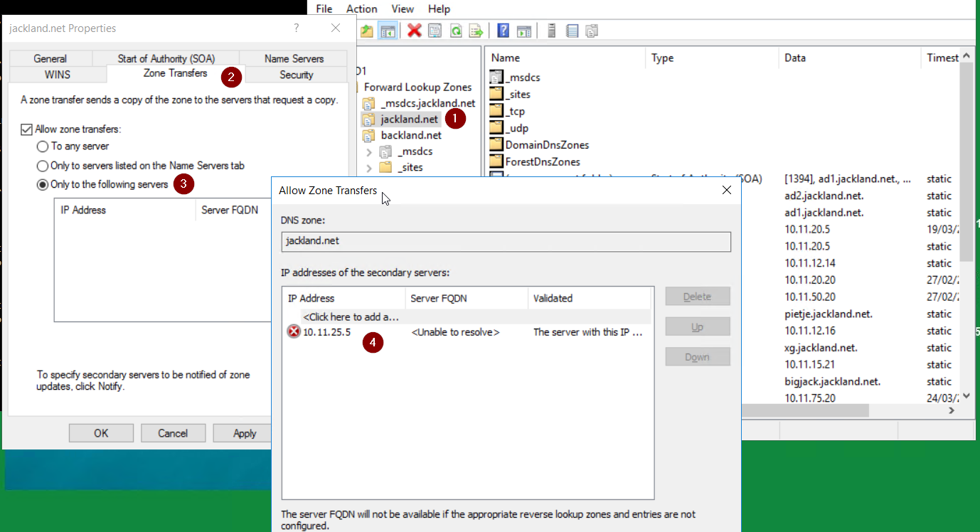Select 'Only to servers listed on Name Servers tab'
Viewport: 980px width, 532px height.
click(x=43, y=166)
